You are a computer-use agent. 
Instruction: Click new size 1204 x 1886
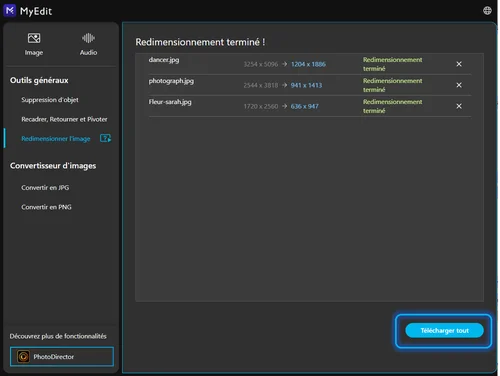click(308, 64)
